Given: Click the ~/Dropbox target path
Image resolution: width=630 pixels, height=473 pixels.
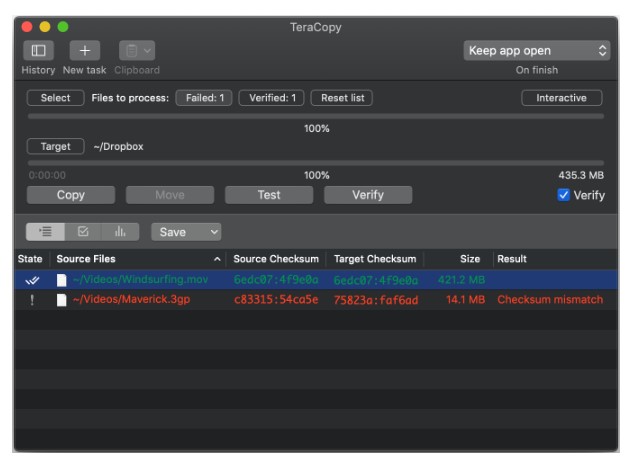Looking at the screenshot, I should tap(119, 146).
